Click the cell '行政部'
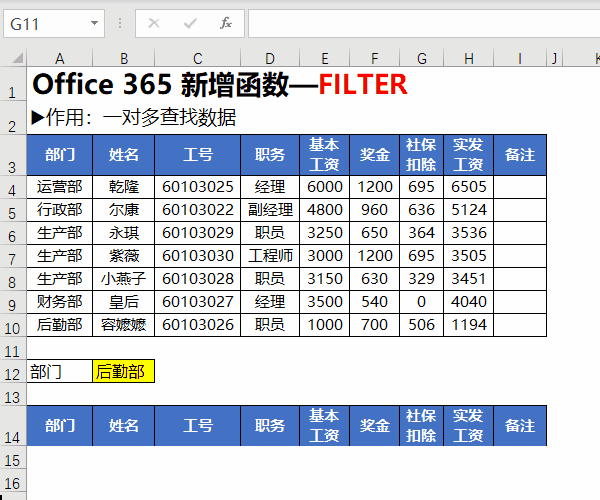 coord(60,210)
